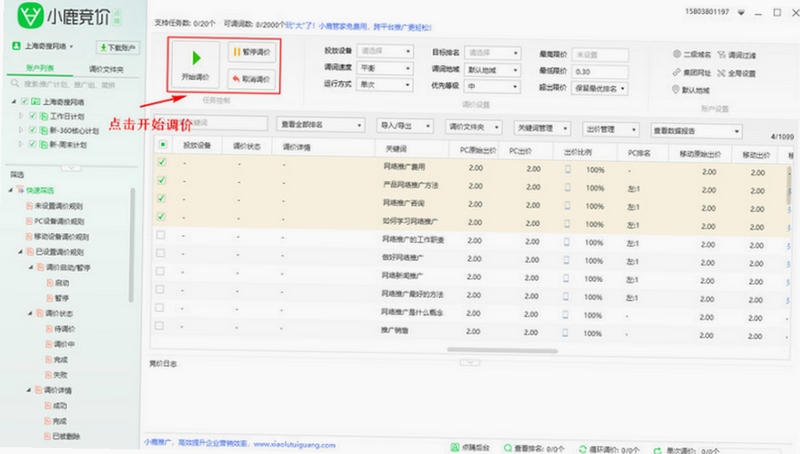Toggle the 新-360核心计划 plan checkbox

(33, 130)
